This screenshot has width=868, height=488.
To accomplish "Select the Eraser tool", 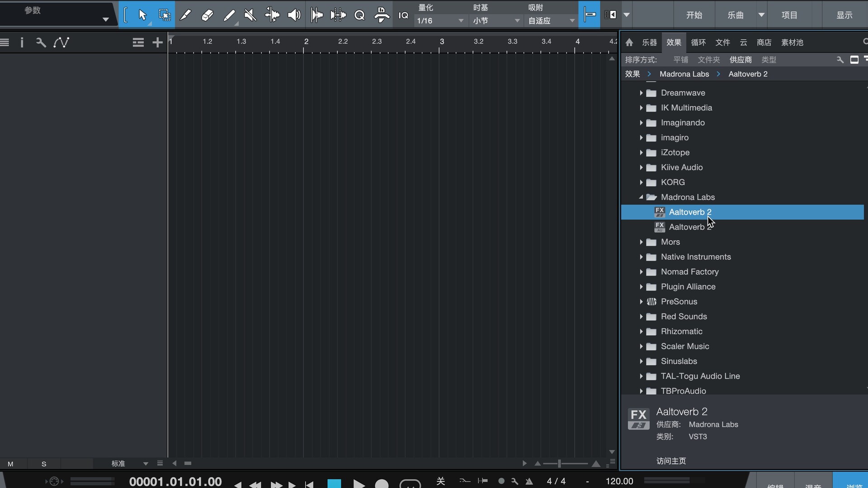I will [x=207, y=15].
